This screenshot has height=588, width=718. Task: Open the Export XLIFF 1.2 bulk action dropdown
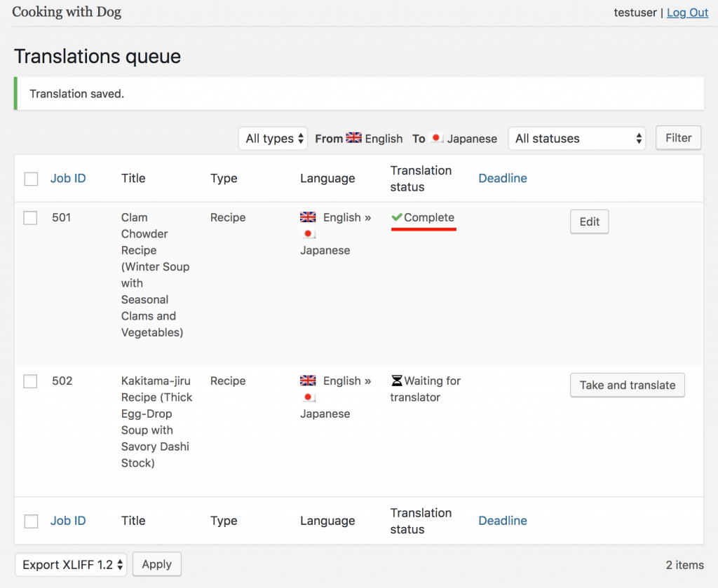pos(71,564)
